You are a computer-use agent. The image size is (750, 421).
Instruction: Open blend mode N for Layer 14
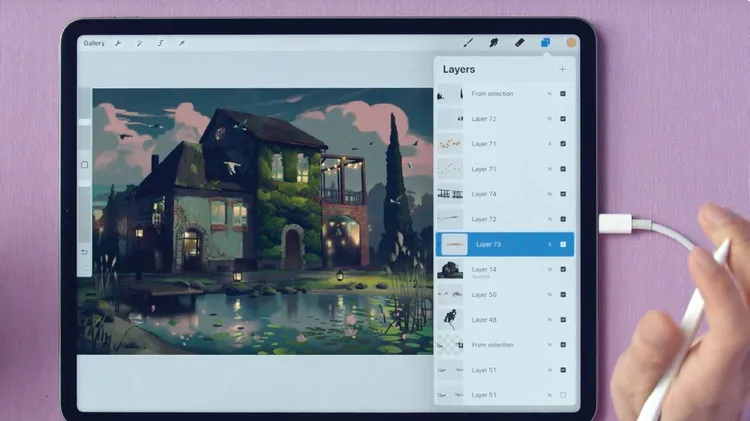(549, 270)
